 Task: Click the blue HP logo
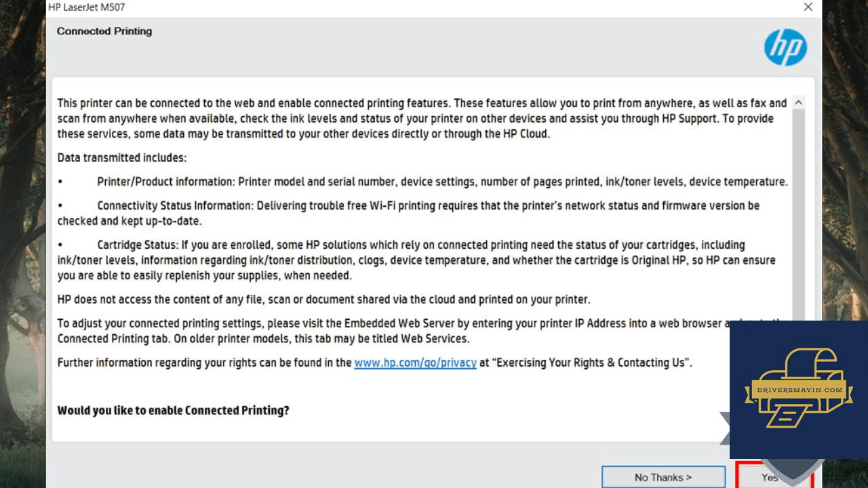click(785, 47)
